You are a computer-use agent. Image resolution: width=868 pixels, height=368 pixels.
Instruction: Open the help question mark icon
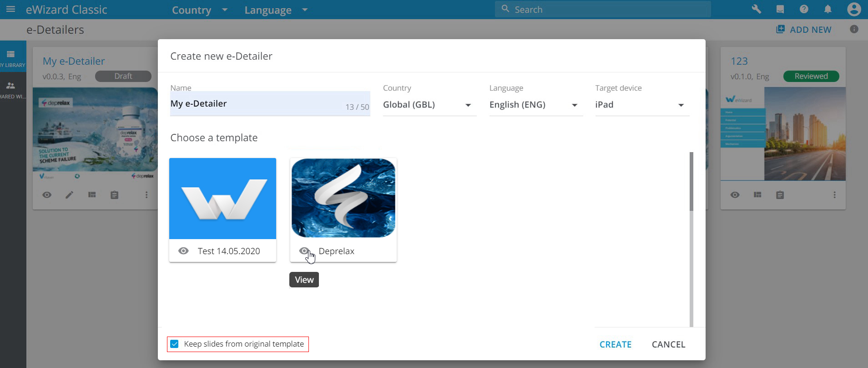[804, 9]
